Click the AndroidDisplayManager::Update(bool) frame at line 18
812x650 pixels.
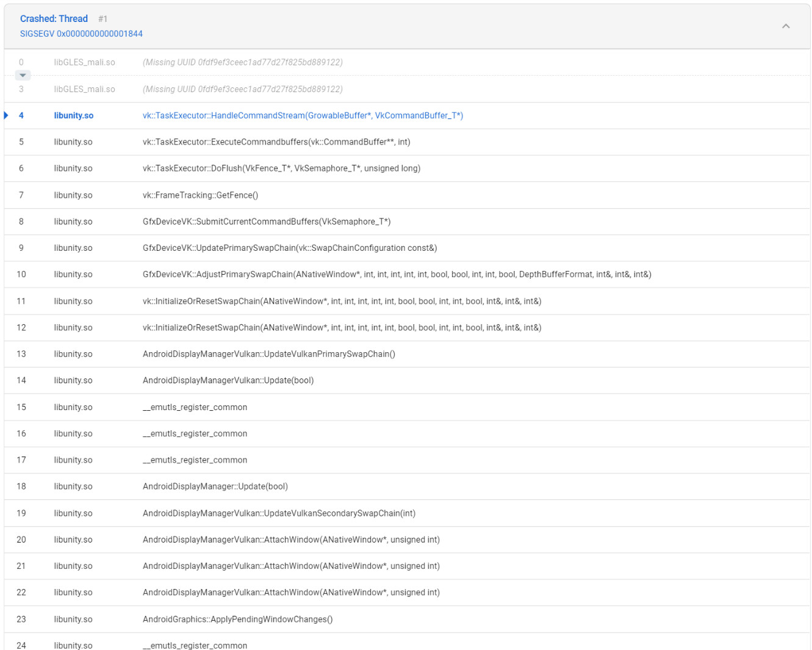(x=215, y=486)
